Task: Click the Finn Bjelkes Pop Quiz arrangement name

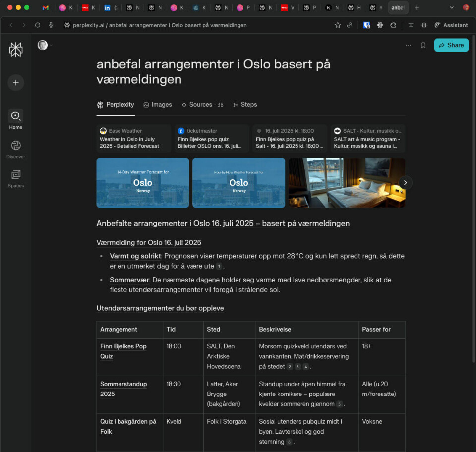Action: click(x=123, y=351)
